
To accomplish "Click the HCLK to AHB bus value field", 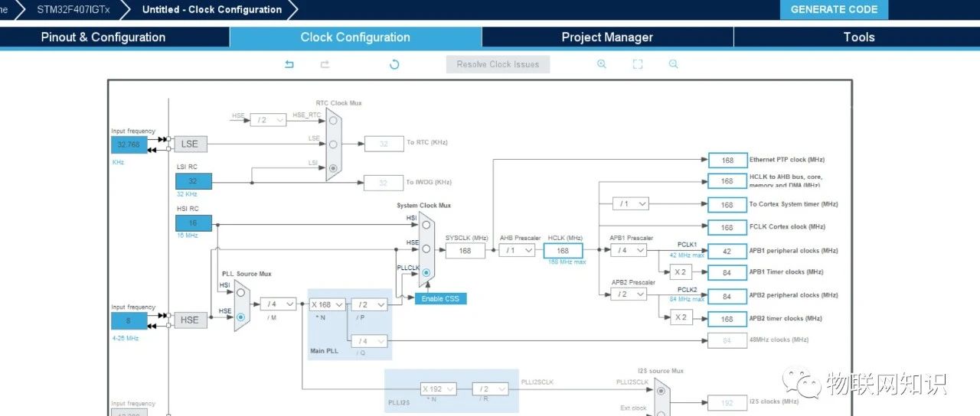I will [727, 181].
